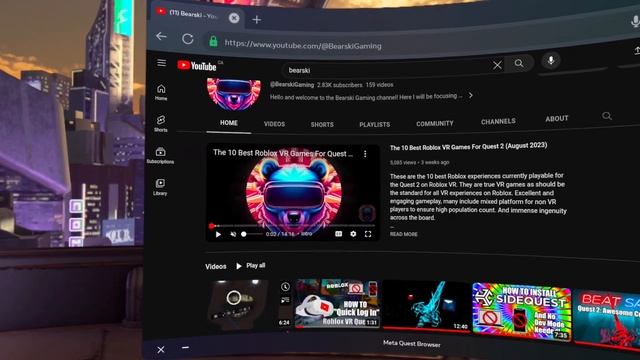640x360 pixels.
Task: Toggle subtitles in the video player
Action: 338,234
